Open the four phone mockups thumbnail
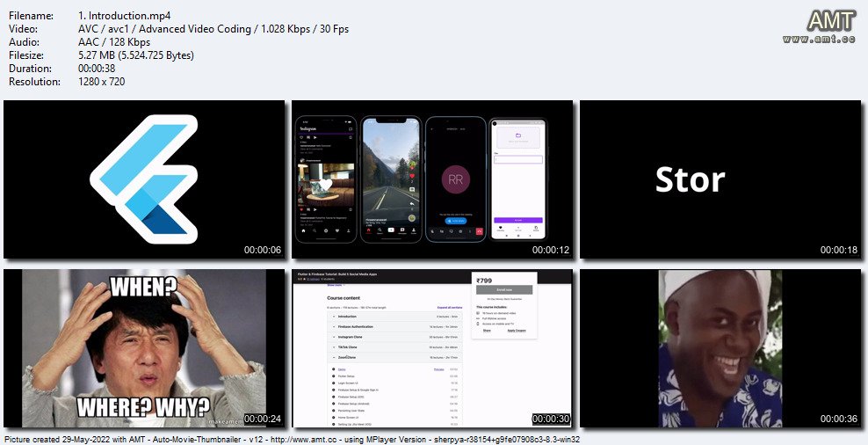 coord(432,179)
